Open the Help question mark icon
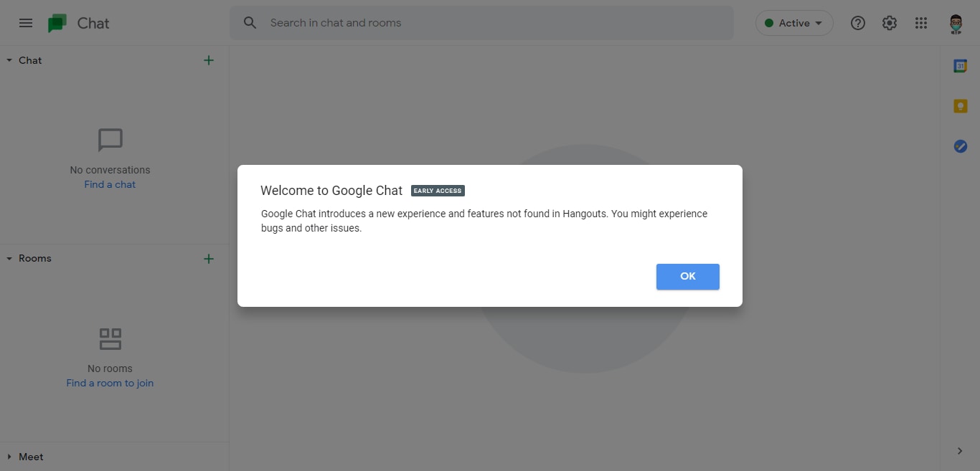The width and height of the screenshot is (980, 471). point(858,23)
